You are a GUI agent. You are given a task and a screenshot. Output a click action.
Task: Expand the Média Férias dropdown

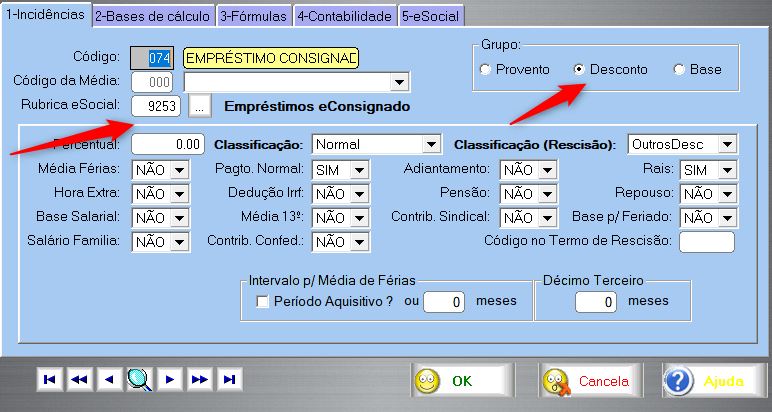coord(179,170)
